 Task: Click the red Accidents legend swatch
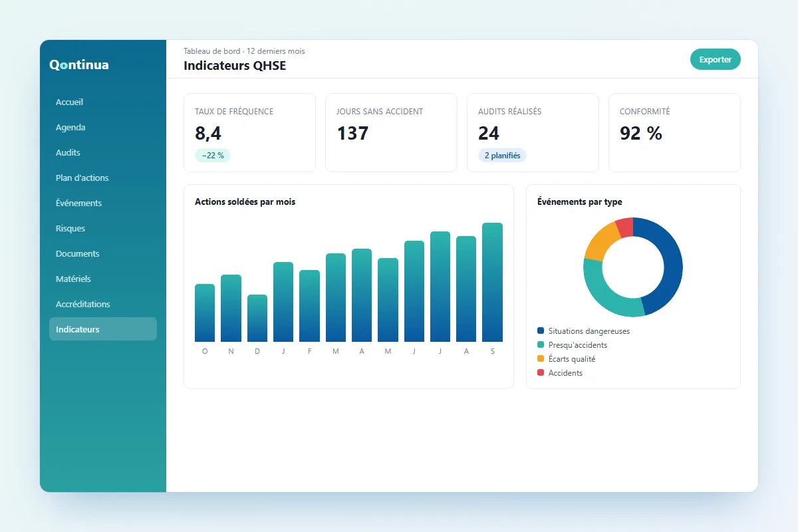541,372
